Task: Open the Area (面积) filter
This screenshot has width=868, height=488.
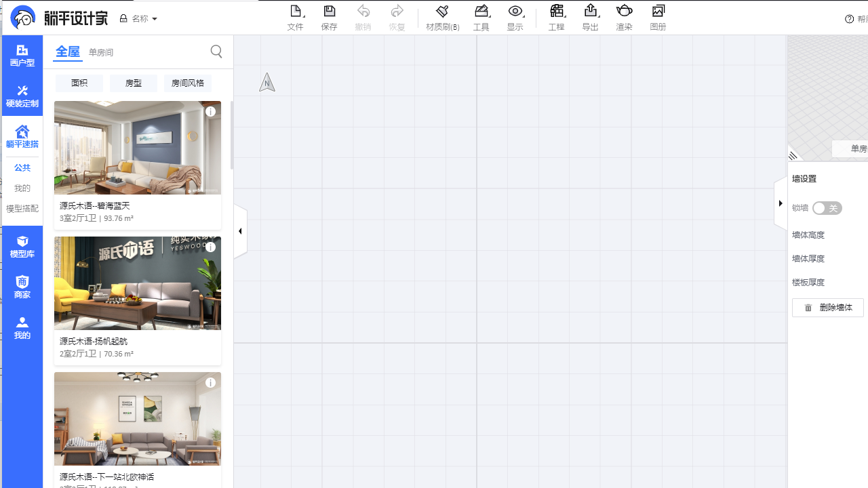Action: click(x=79, y=83)
